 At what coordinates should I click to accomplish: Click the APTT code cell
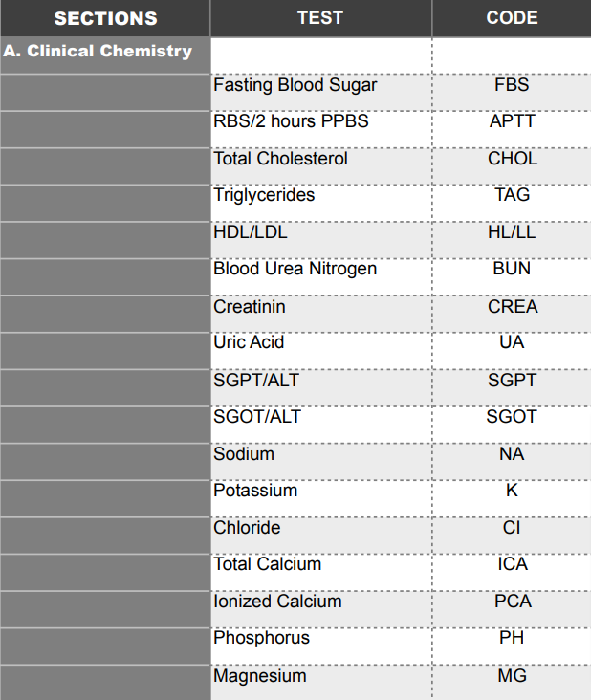point(512,121)
